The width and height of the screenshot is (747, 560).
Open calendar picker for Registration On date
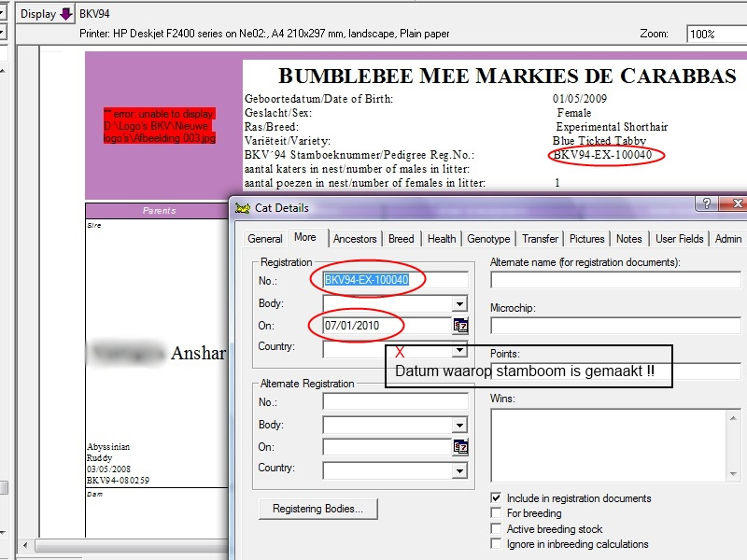click(x=460, y=326)
